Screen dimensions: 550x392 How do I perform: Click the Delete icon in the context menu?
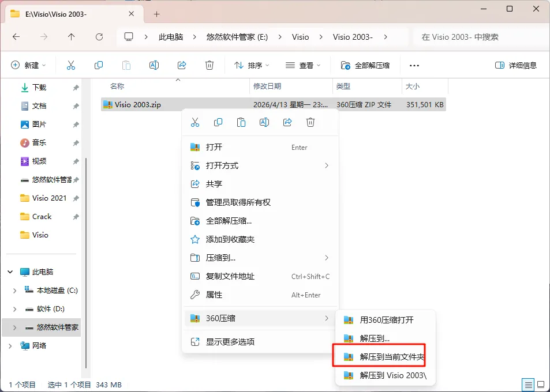tap(310, 122)
